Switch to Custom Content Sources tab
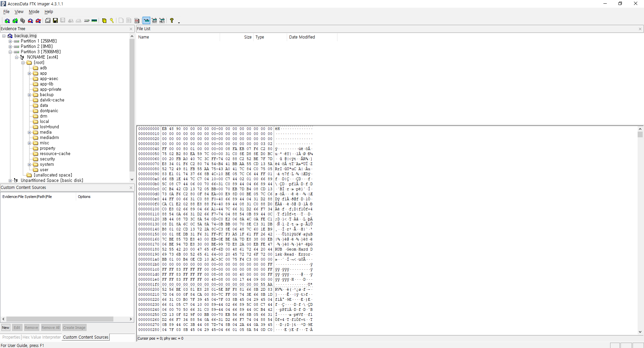Screen dimensions: 644x348 pos(86,337)
